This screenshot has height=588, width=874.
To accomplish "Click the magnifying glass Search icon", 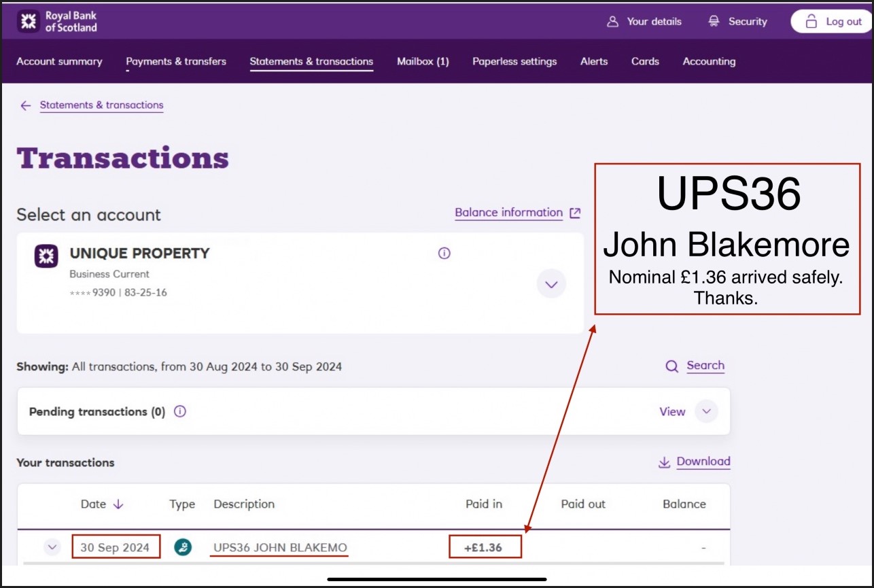I will point(672,366).
